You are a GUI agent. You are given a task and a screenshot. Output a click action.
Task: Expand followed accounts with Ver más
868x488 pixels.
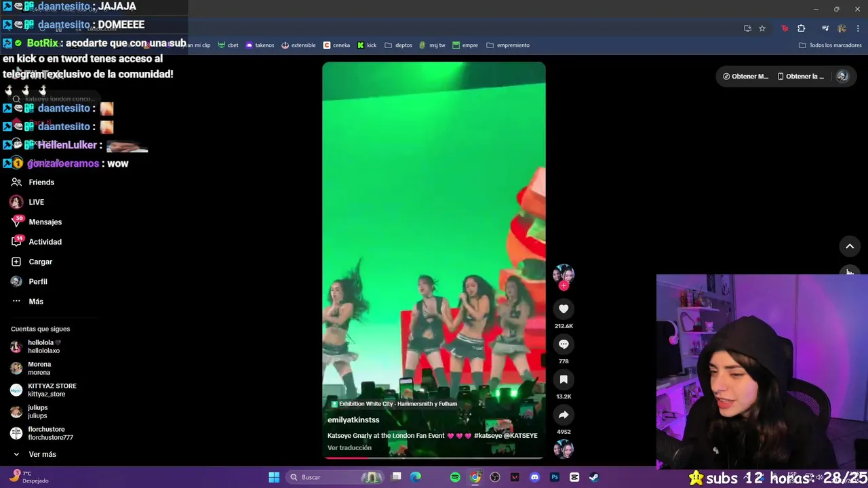tap(42, 454)
